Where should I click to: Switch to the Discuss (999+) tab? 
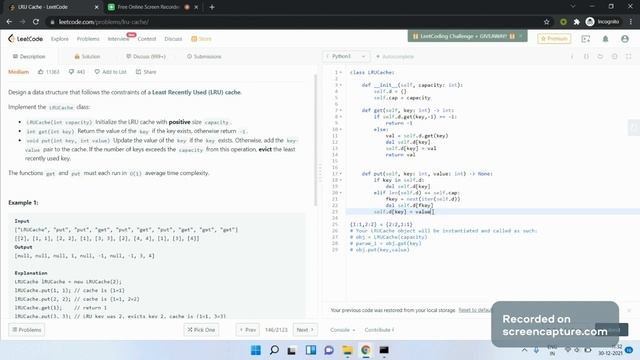tap(146, 56)
